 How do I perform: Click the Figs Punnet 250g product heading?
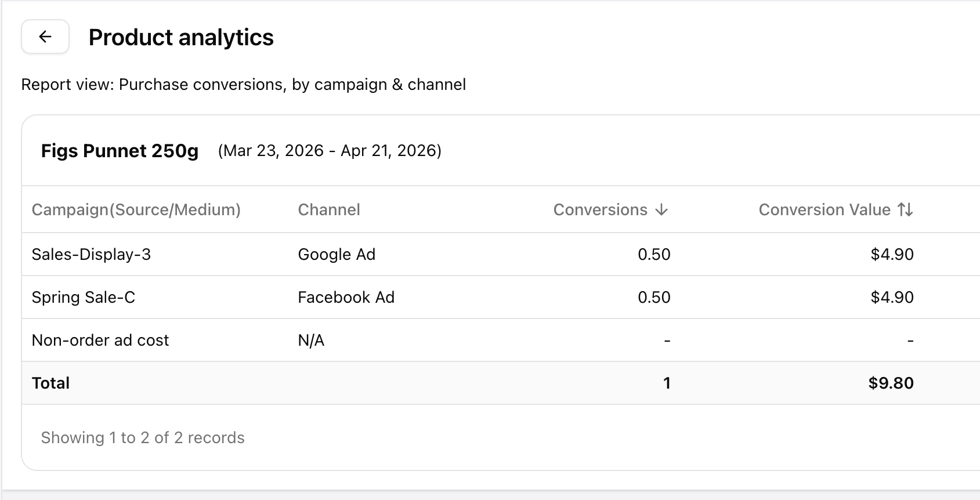120,151
